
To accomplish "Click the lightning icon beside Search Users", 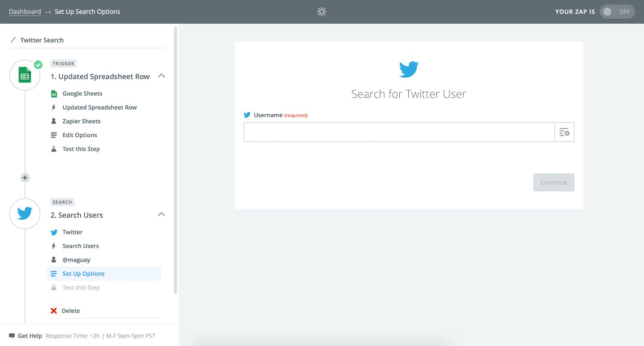I will point(54,246).
